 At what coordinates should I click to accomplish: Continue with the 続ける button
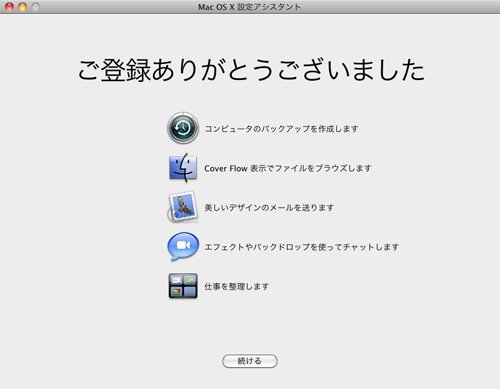(x=250, y=361)
